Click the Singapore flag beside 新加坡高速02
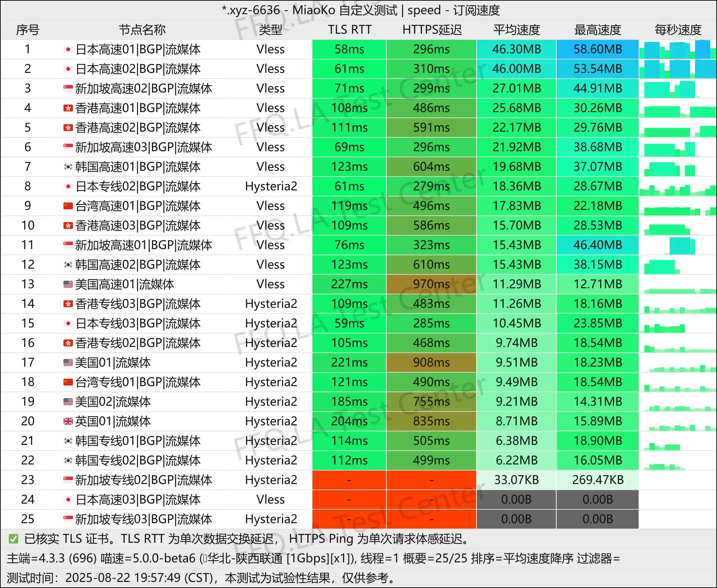 click(x=68, y=89)
